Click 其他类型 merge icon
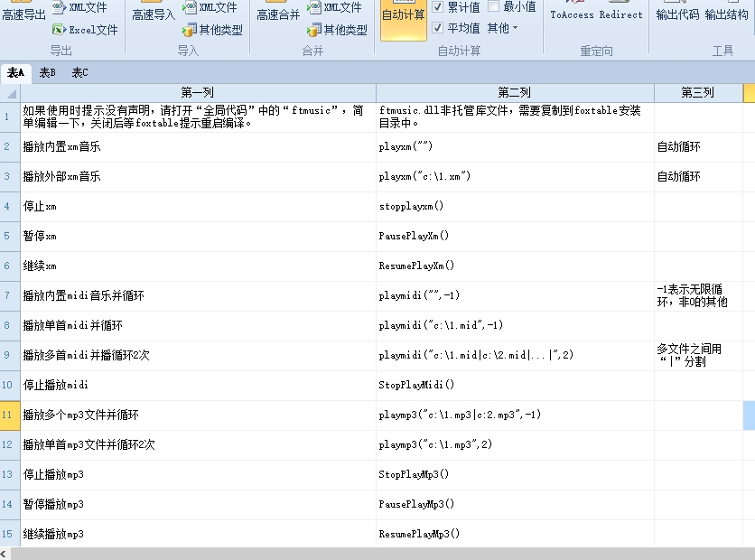This screenshot has height=560, width=755. [x=314, y=30]
